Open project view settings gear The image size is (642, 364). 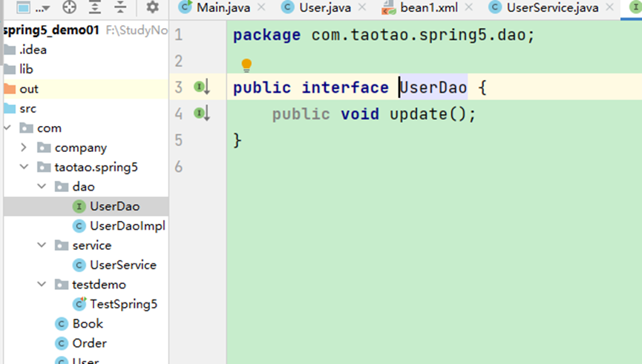point(152,7)
